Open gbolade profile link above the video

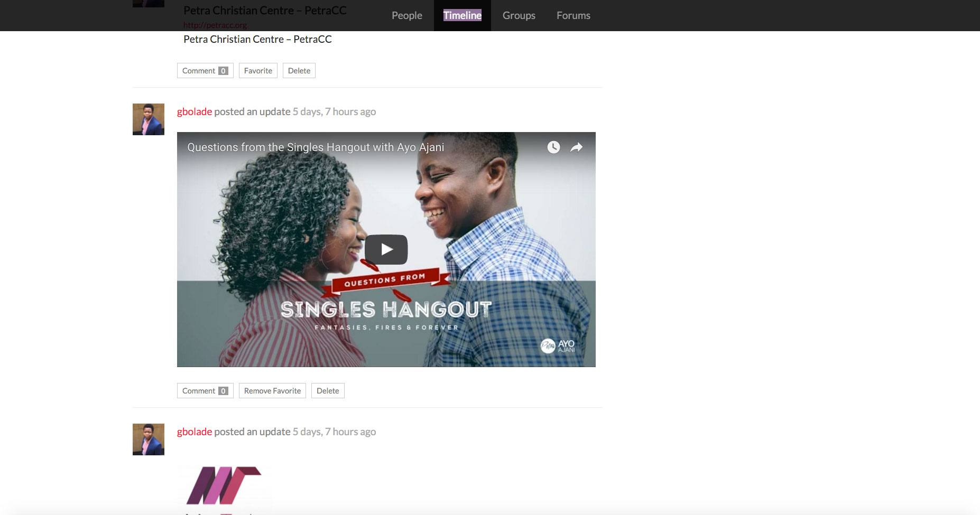coord(195,111)
